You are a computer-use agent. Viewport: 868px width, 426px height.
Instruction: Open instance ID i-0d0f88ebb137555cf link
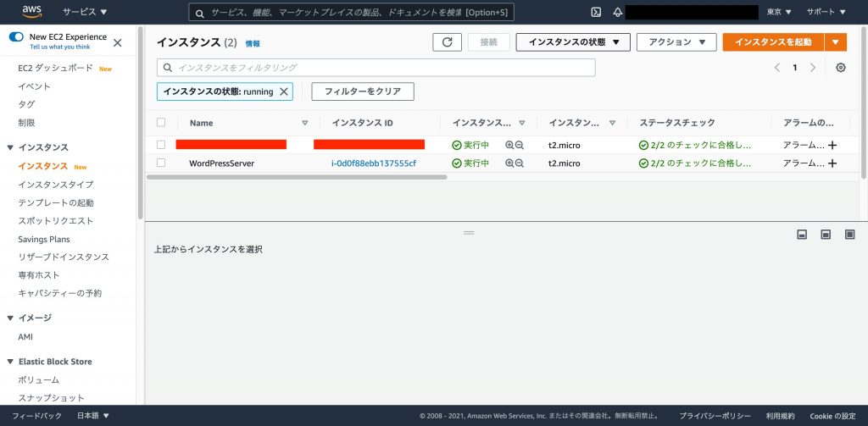coord(374,163)
